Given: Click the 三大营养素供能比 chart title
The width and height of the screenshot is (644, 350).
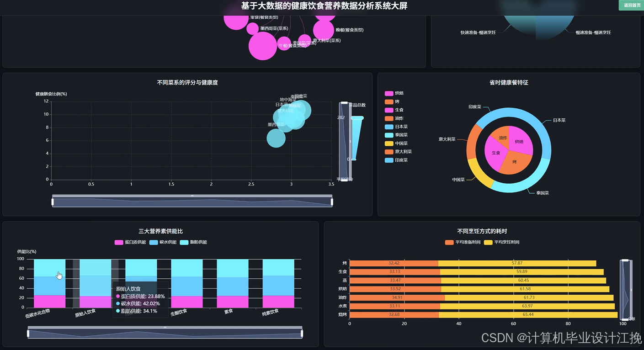Looking at the screenshot, I should pos(160,232).
